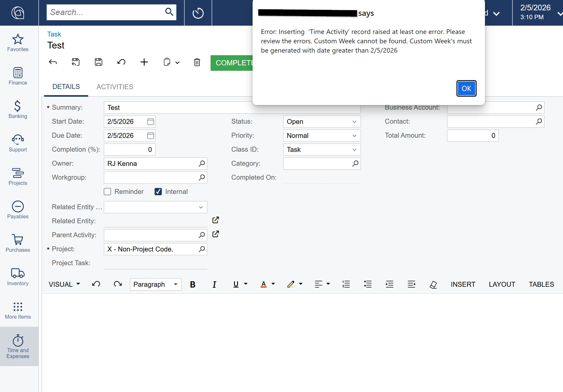Image resolution: width=563 pixels, height=392 pixels.
Task: Toggle Italic formatting in editor
Action: point(214,284)
